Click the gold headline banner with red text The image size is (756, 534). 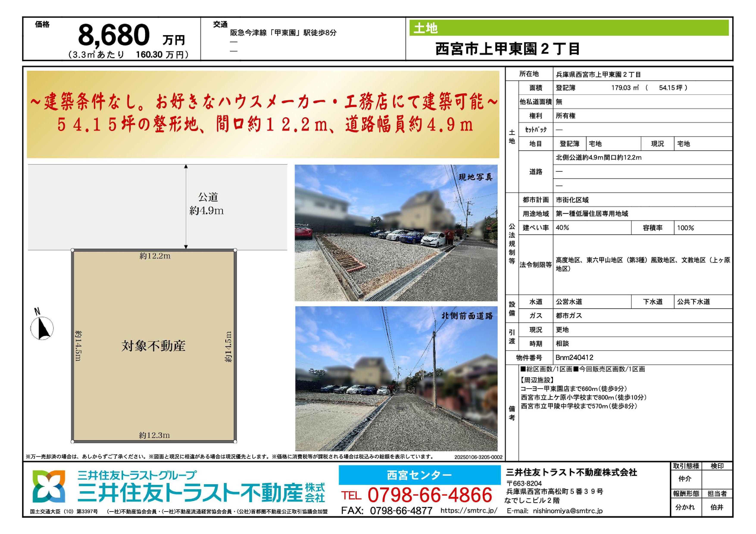click(263, 114)
